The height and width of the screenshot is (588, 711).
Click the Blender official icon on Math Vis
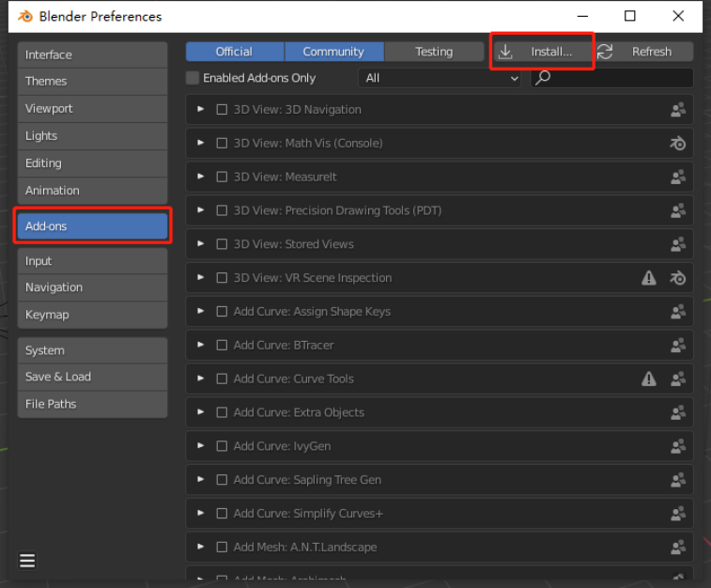tap(678, 144)
